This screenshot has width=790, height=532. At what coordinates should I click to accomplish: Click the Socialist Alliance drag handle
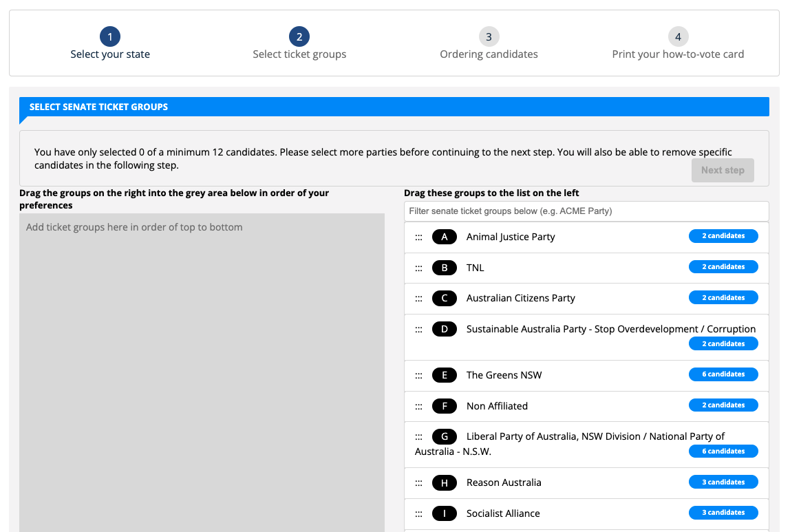coord(418,513)
